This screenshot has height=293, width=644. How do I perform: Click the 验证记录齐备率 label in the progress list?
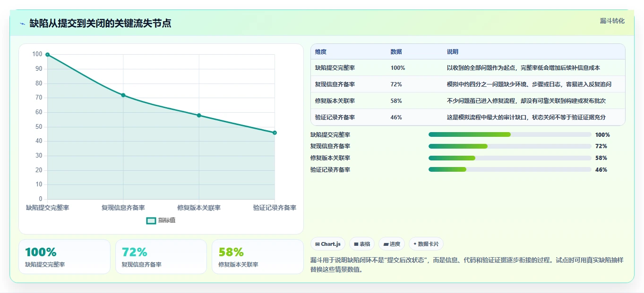(x=330, y=170)
